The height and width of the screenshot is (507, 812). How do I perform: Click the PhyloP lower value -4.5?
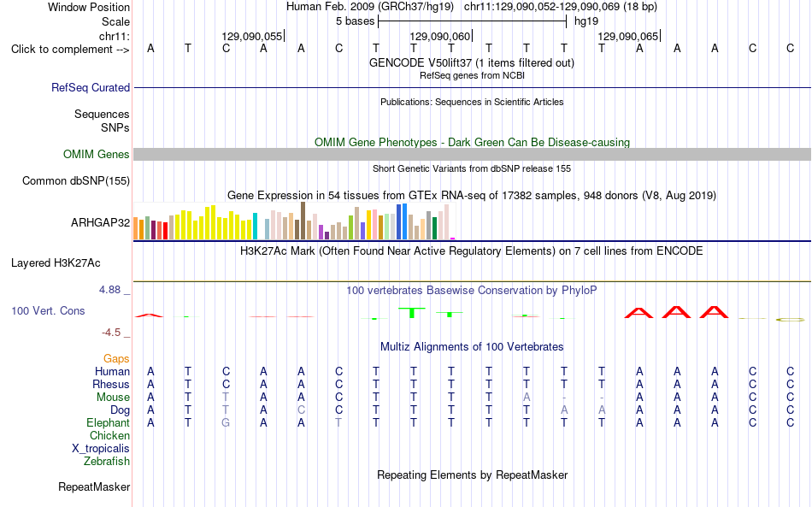tap(111, 332)
